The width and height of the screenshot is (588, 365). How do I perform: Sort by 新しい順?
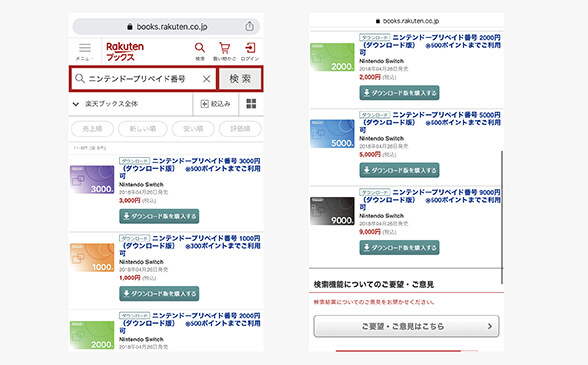142,129
